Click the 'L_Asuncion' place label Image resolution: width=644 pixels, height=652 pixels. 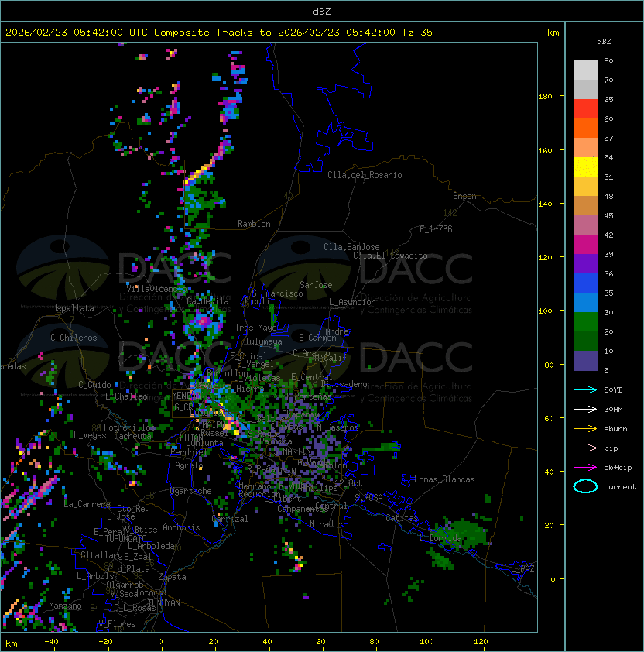pos(352,302)
